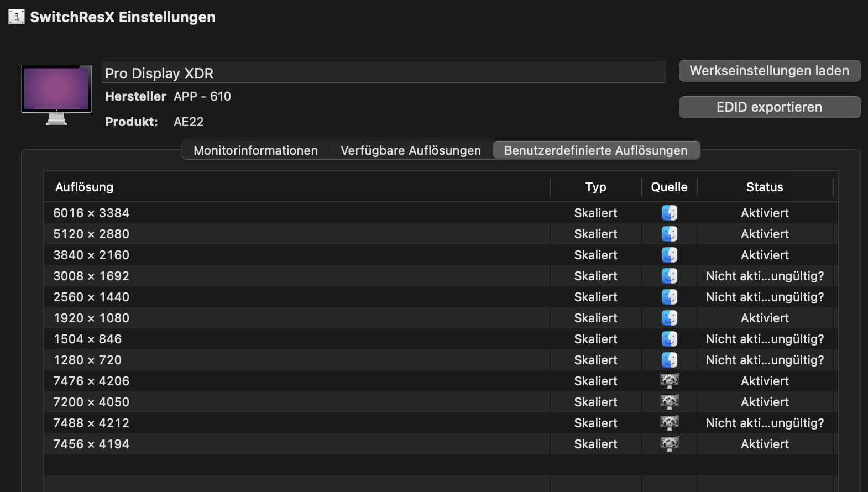868x492 pixels.
Task: Click the SwitchResX source icon for 7488 × 4212
Action: (669, 423)
